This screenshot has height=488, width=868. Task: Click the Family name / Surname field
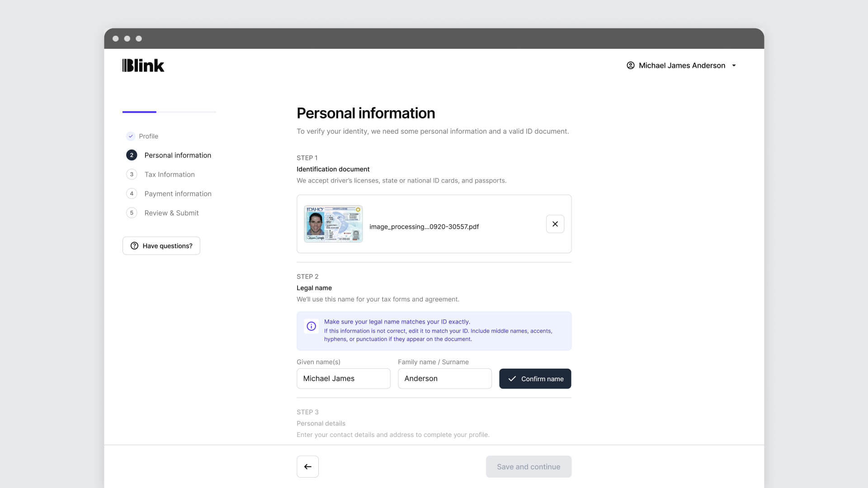(445, 379)
